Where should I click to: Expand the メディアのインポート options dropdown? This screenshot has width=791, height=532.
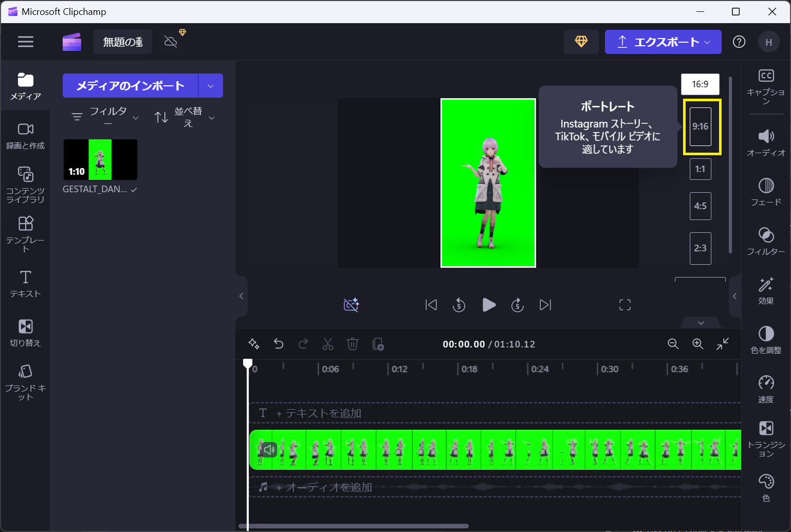211,85
